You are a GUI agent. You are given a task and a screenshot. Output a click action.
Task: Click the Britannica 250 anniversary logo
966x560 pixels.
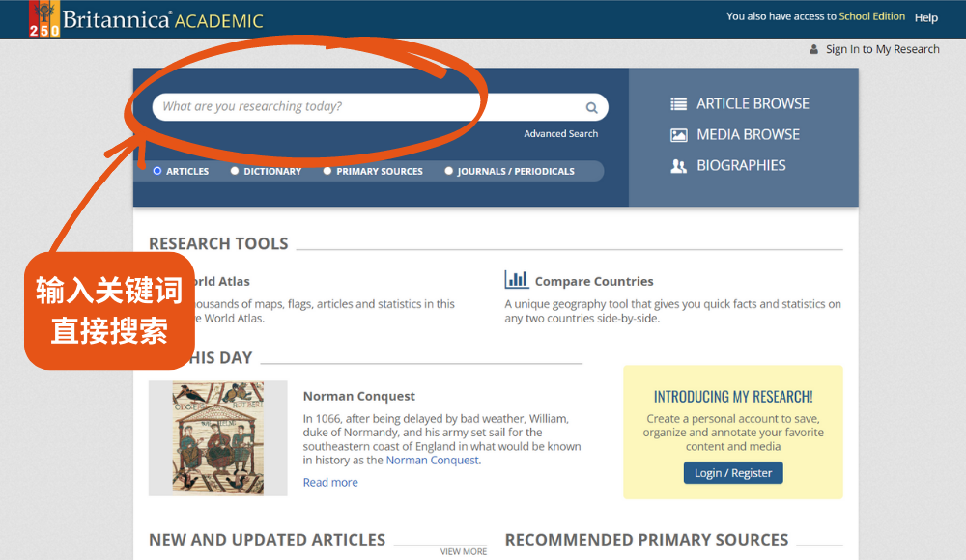44,18
